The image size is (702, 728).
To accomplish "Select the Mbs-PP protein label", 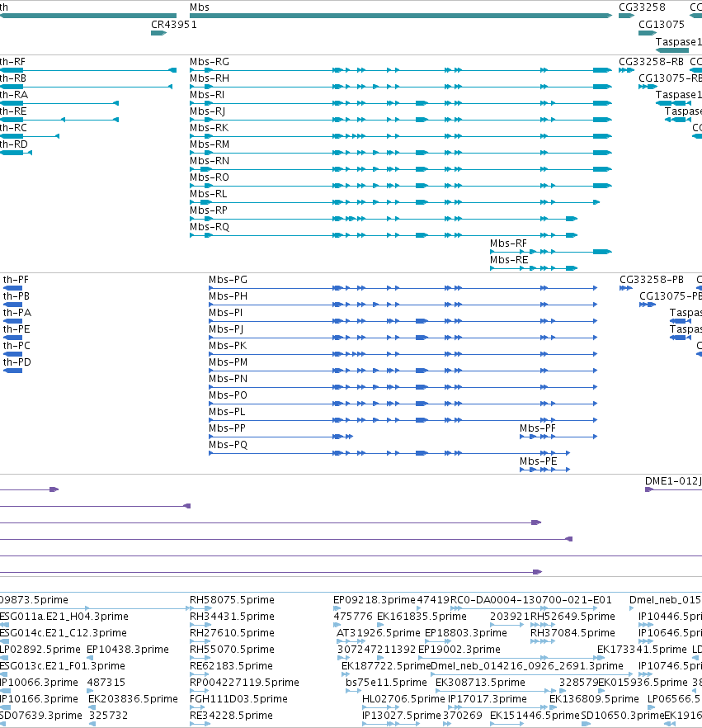I will click(227, 428).
